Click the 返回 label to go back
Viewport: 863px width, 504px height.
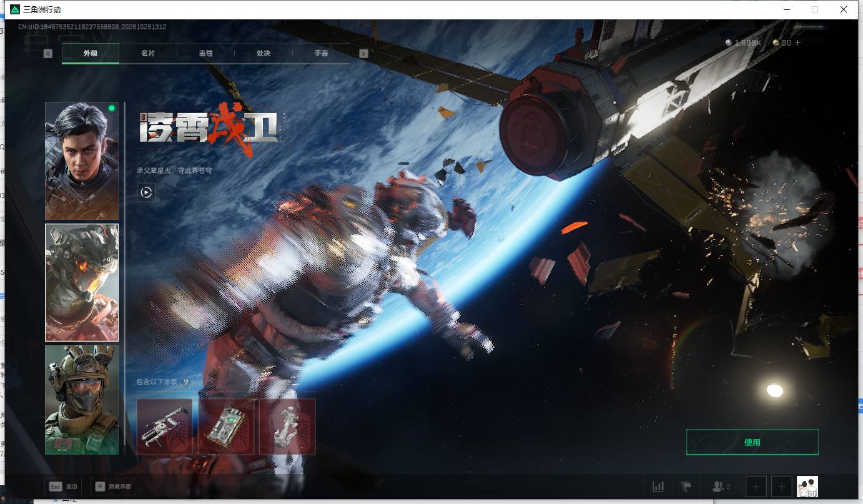pyautogui.click(x=71, y=487)
